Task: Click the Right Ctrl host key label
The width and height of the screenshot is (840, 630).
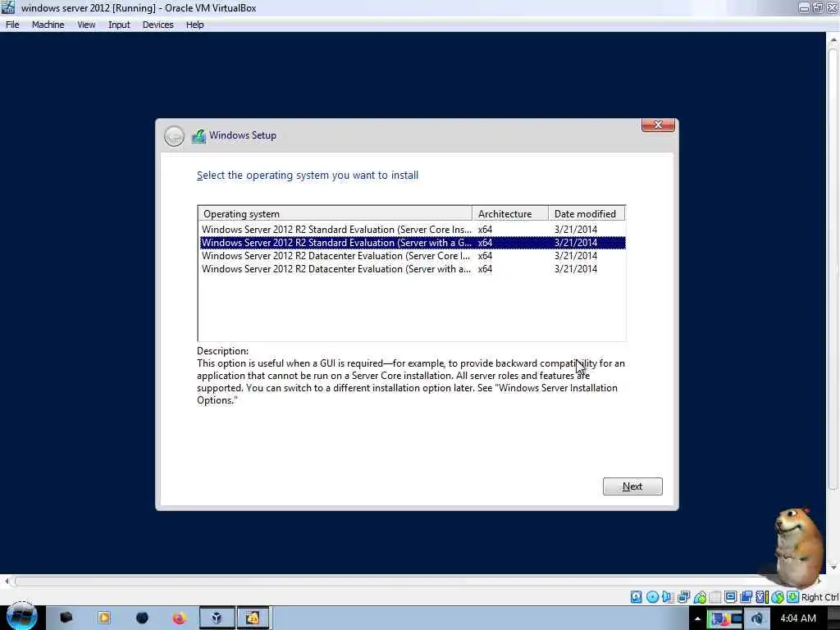Action: click(x=820, y=597)
